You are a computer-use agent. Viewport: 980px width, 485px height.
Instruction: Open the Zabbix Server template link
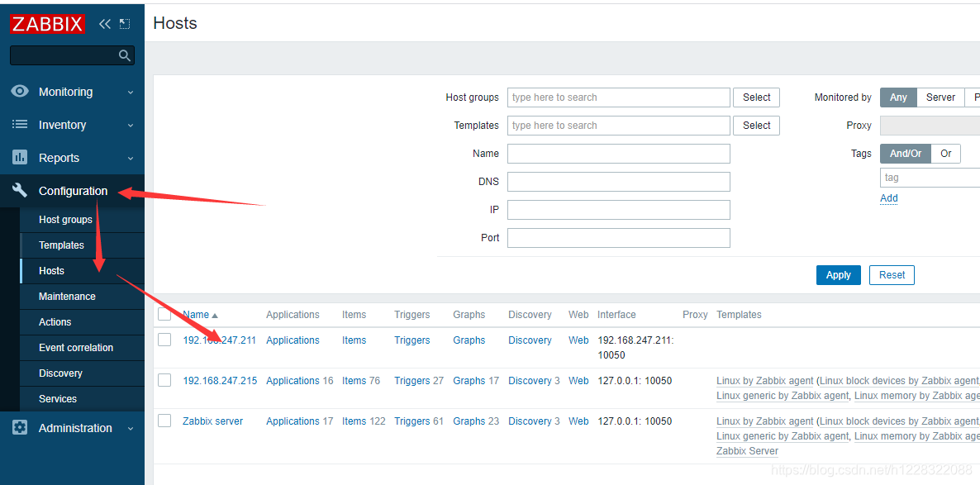coord(747,451)
